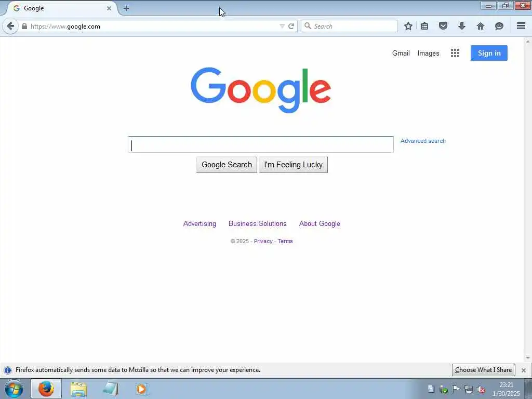Image resolution: width=532 pixels, height=399 pixels.
Task: Click the document tray icon before USB icon
Action: 431,389
